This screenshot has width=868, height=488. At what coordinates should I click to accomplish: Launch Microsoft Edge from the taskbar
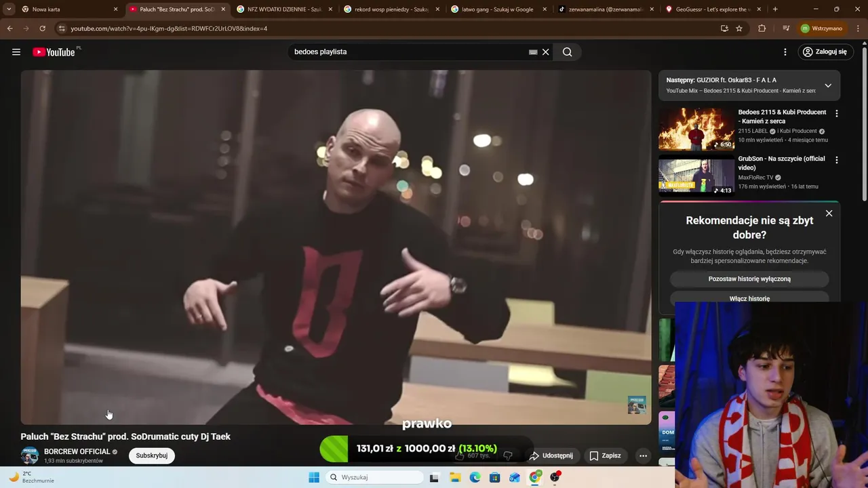pos(475,477)
